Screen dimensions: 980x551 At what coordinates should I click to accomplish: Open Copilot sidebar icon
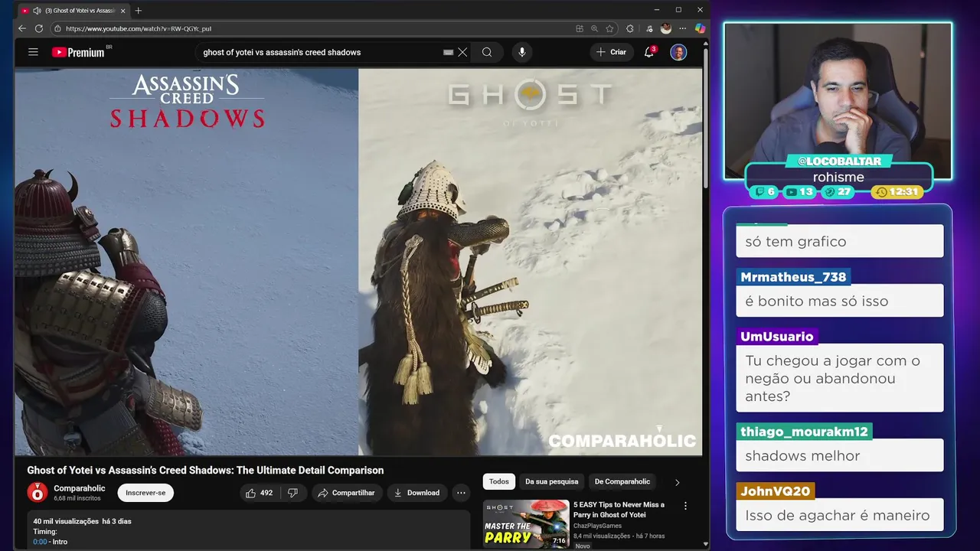coord(700,28)
